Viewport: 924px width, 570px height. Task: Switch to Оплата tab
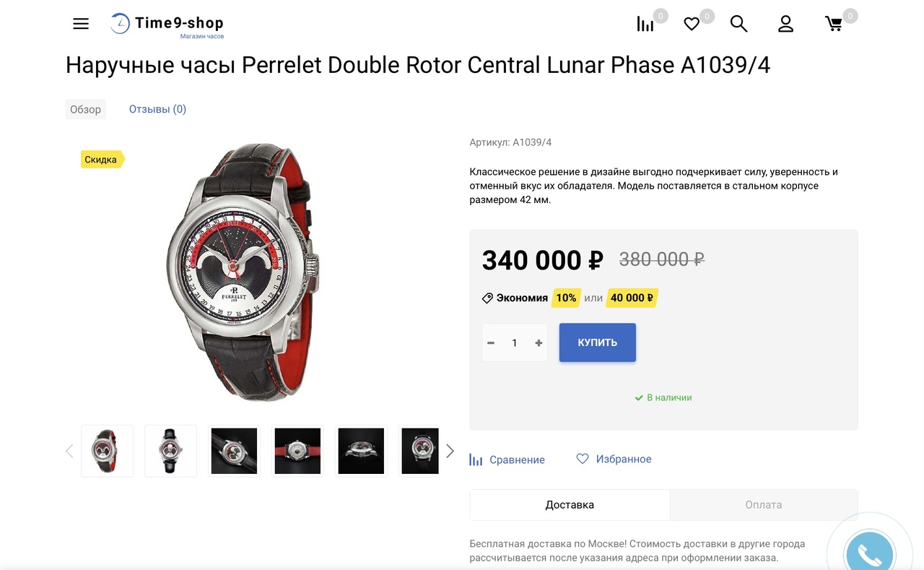click(x=764, y=504)
